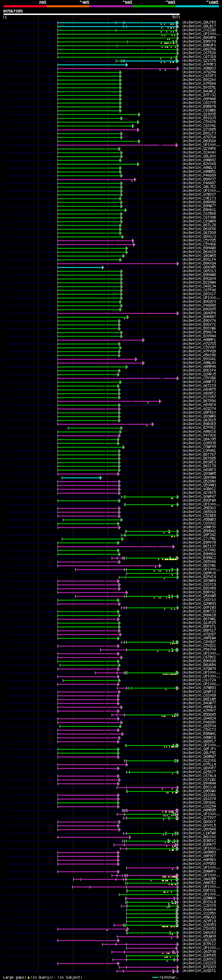The height and width of the screenshot is (980, 222).
Task: Select the label UniRef100_Q7X885
Action: (x=199, y=130)
